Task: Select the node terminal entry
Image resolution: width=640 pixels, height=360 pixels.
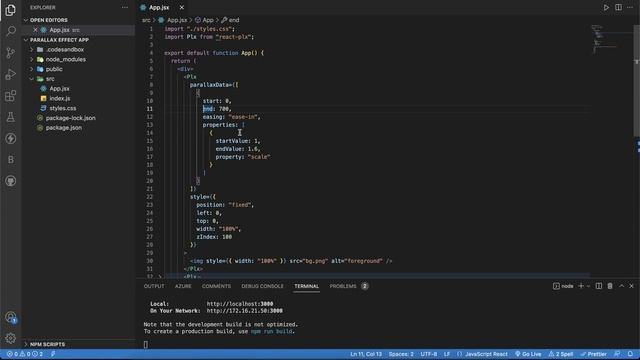Action: pyautogui.click(x=563, y=286)
